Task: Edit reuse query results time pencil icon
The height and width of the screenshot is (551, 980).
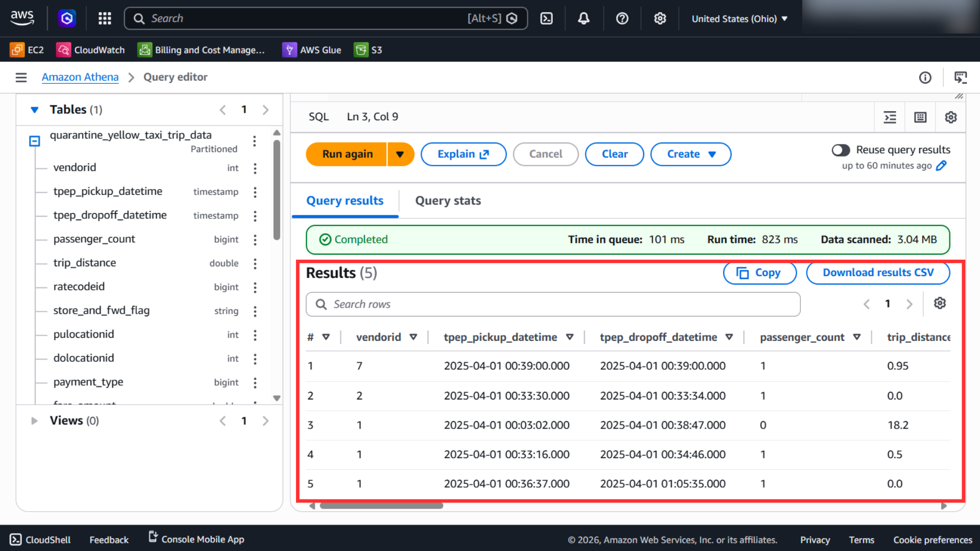Action: [x=942, y=165]
